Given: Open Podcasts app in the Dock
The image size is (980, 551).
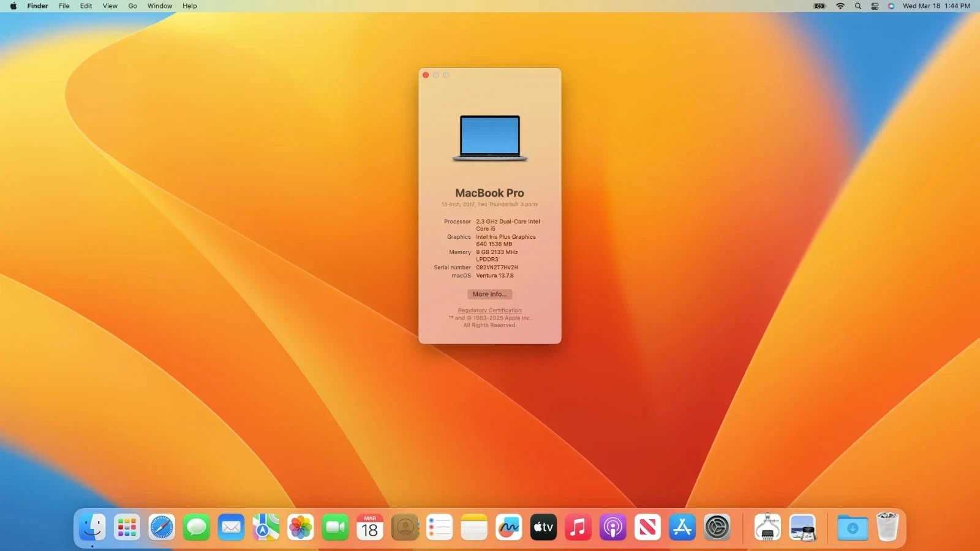Looking at the screenshot, I should coord(613,527).
